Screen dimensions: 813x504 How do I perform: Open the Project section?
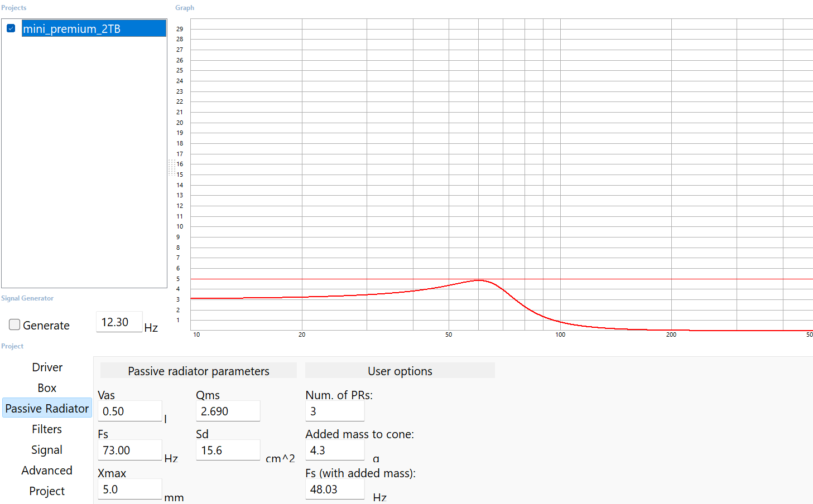point(47,491)
